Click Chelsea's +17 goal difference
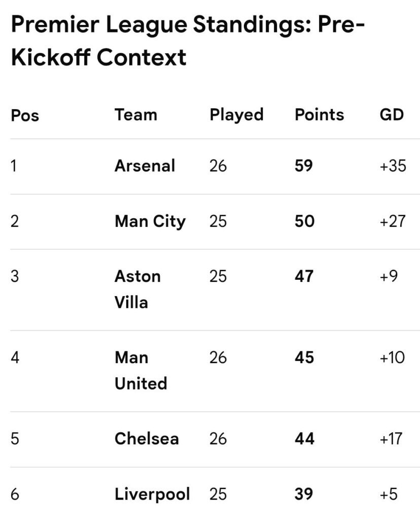Viewport: 420px width, 520px height. point(392,438)
